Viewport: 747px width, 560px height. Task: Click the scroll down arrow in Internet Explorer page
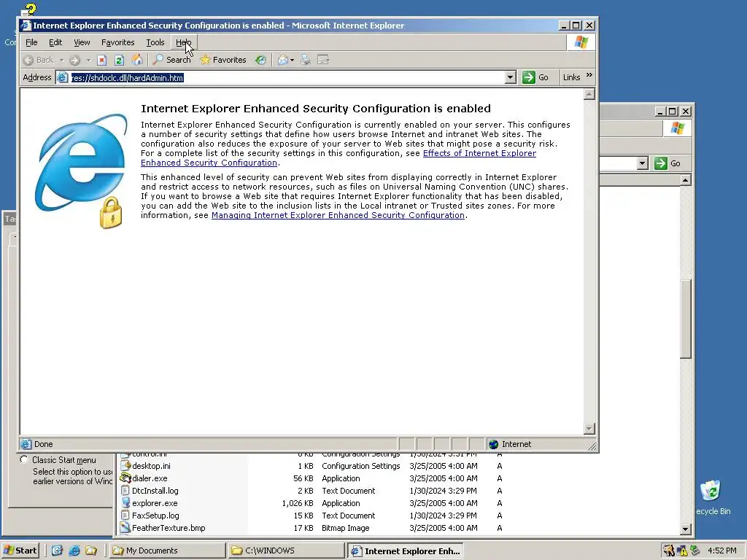589,429
